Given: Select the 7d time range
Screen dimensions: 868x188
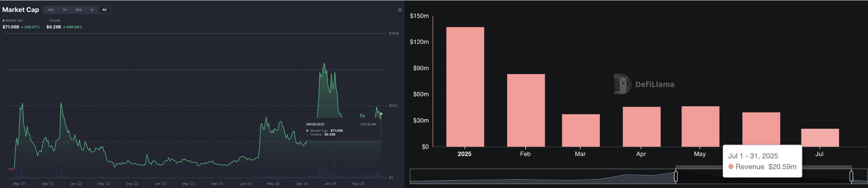Looking at the screenshot, I should point(64,10).
